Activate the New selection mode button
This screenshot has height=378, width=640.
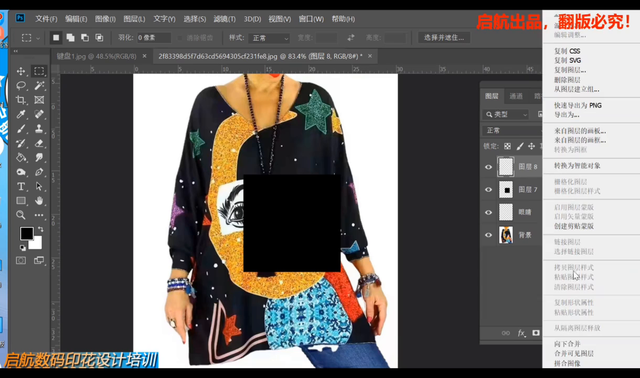pos(56,38)
